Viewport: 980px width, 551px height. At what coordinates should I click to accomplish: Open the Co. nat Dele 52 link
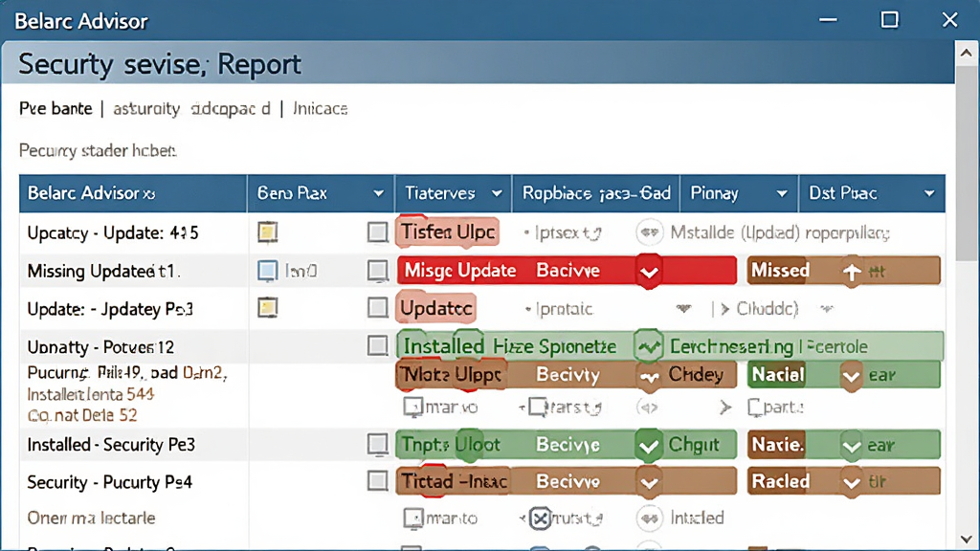[82, 415]
